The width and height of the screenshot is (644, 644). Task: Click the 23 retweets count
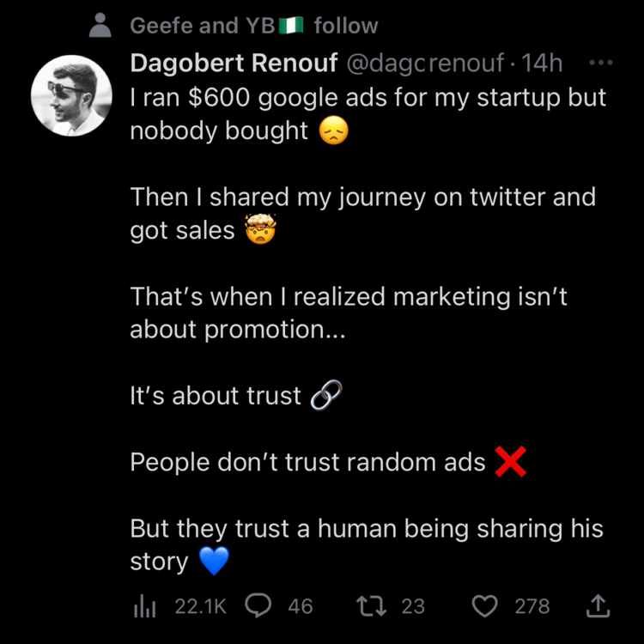click(x=413, y=606)
